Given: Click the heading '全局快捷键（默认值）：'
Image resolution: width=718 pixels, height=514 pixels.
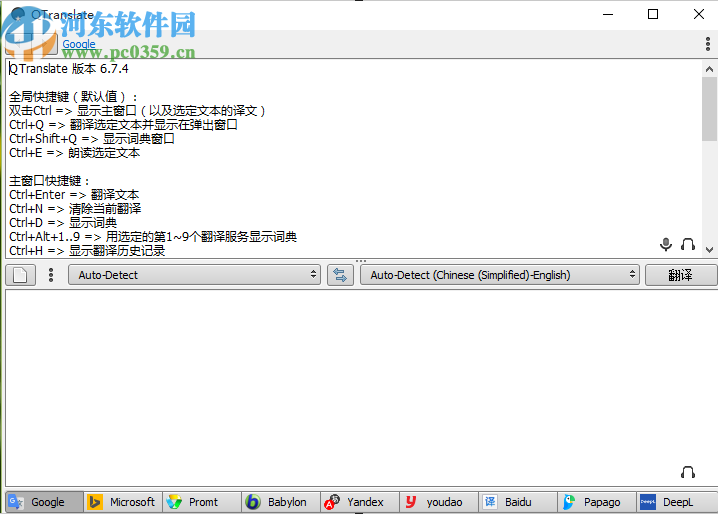Looking at the screenshot, I should pos(73,97).
